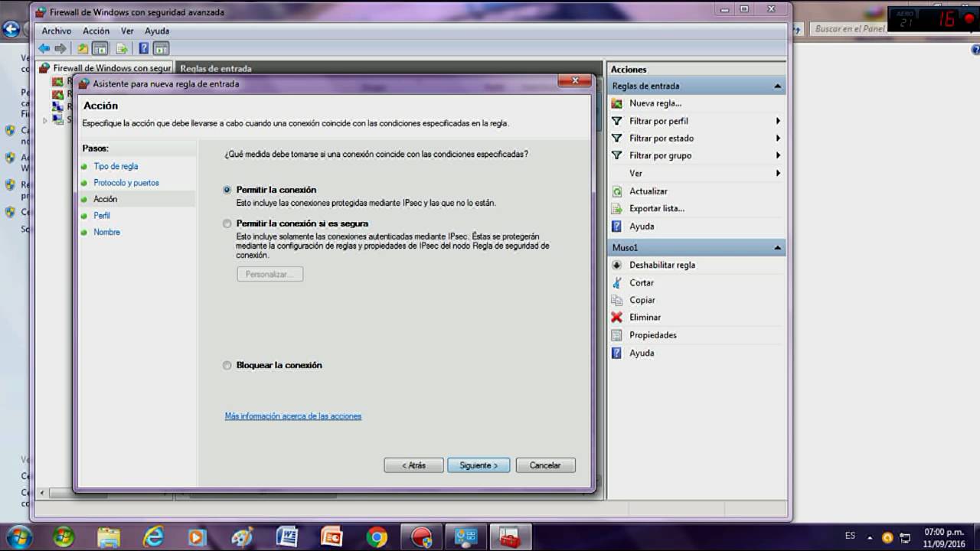Select Permitir la conexión si es segura radio
The image size is (980, 551).
coord(227,224)
